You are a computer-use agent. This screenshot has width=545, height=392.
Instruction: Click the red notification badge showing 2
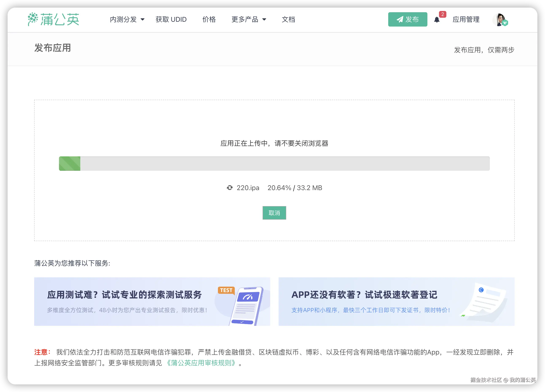442,14
